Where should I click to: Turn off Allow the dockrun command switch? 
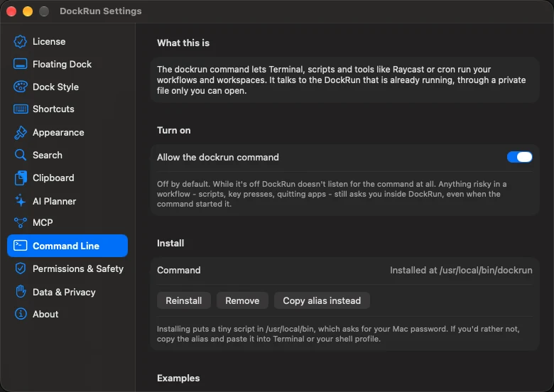(x=519, y=157)
